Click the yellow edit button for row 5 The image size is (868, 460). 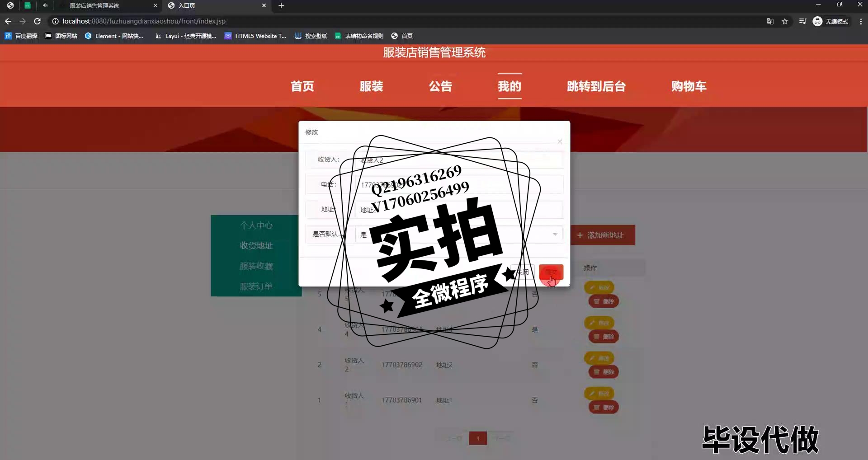[x=599, y=287]
